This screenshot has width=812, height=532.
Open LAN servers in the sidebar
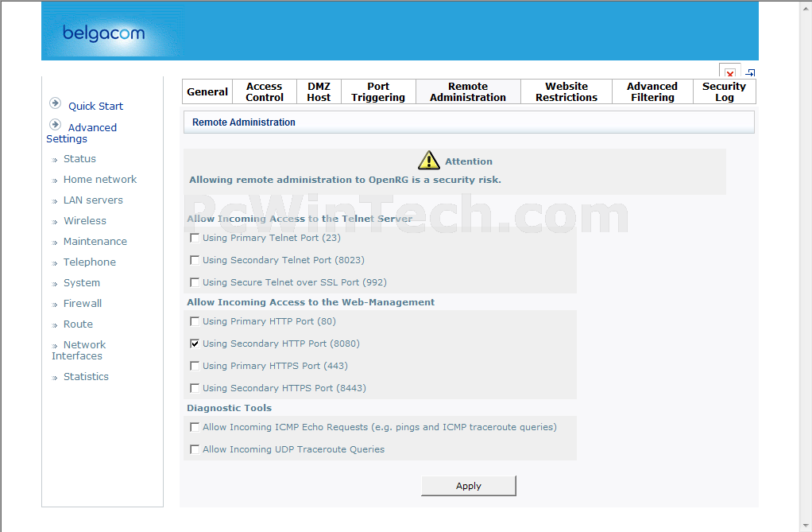[x=93, y=200]
